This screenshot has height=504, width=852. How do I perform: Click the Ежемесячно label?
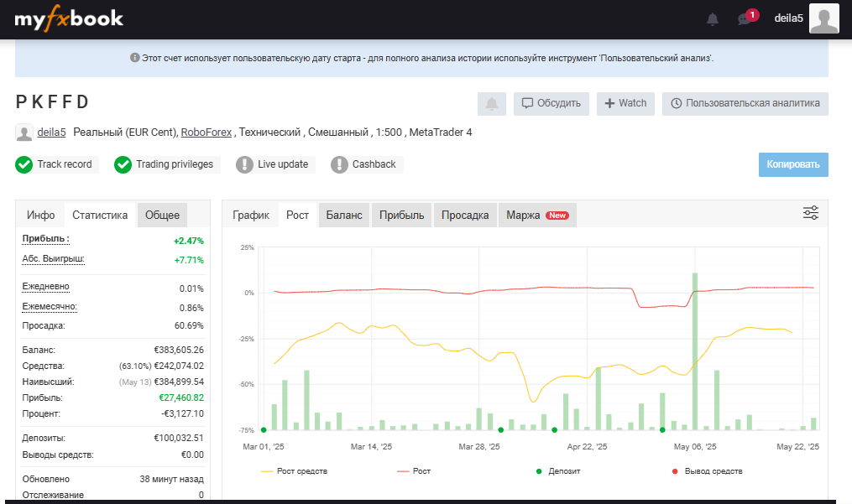(x=50, y=306)
